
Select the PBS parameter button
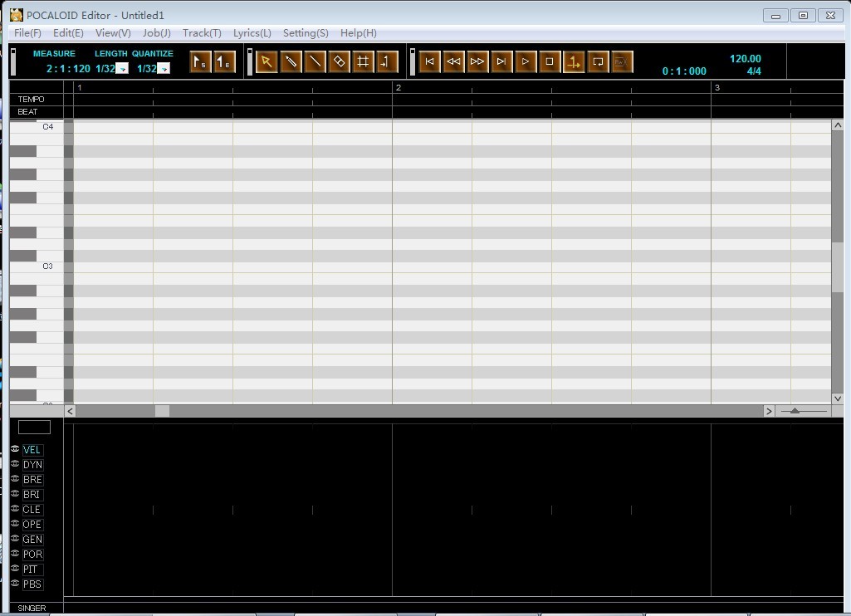coord(32,584)
